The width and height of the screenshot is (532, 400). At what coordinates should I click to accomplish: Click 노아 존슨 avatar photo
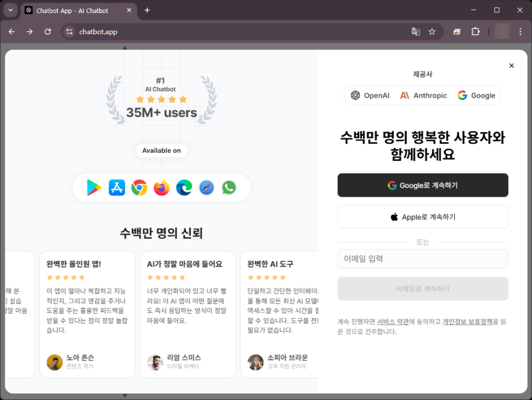pos(55,363)
